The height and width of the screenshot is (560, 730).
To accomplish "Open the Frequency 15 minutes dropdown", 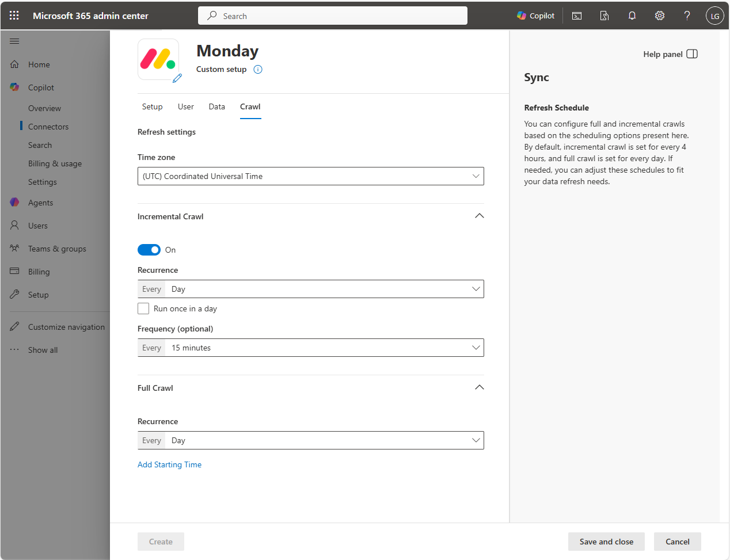I will click(x=311, y=348).
